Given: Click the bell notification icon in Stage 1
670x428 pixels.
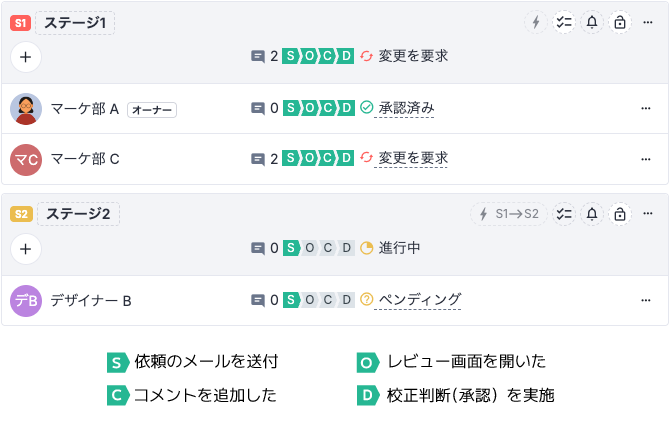Looking at the screenshot, I should click(x=592, y=22).
